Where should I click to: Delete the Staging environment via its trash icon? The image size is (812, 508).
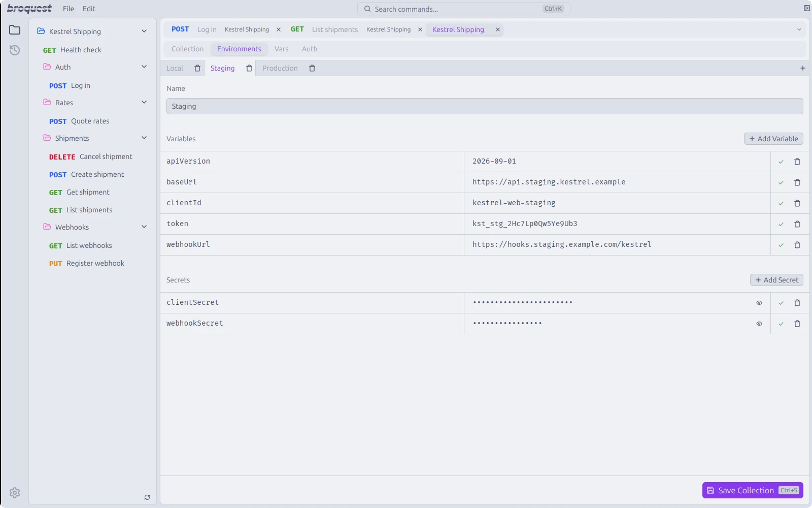[249, 68]
